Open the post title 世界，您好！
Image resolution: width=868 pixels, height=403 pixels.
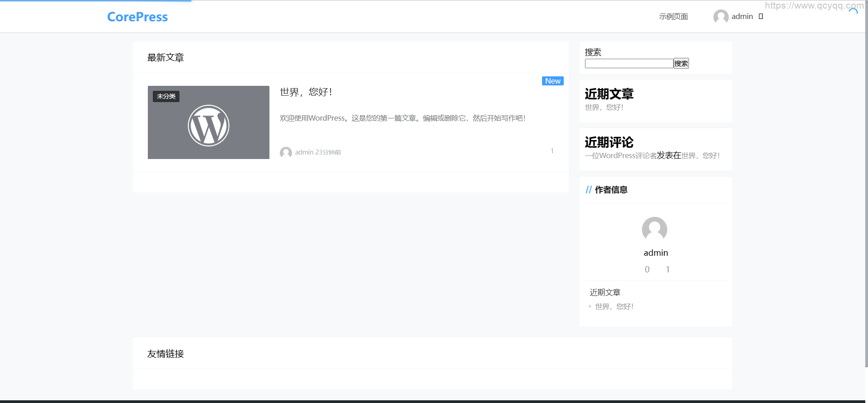point(306,92)
